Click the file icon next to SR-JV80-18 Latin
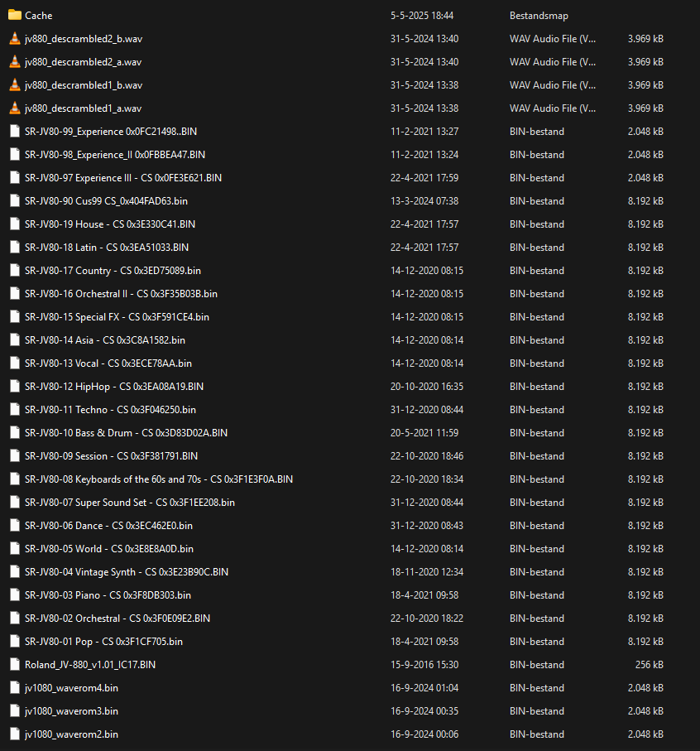Viewport: 700px width, 751px height. [15, 247]
